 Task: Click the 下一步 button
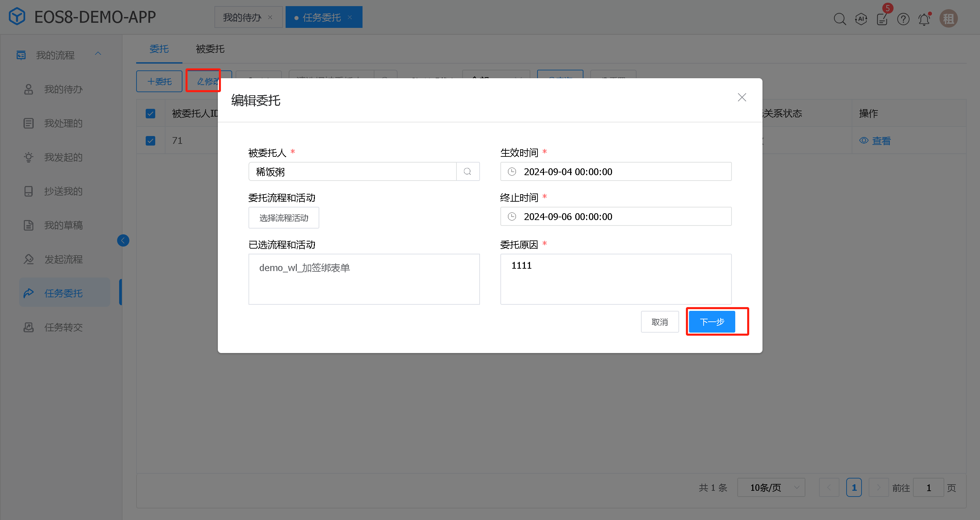(x=711, y=322)
